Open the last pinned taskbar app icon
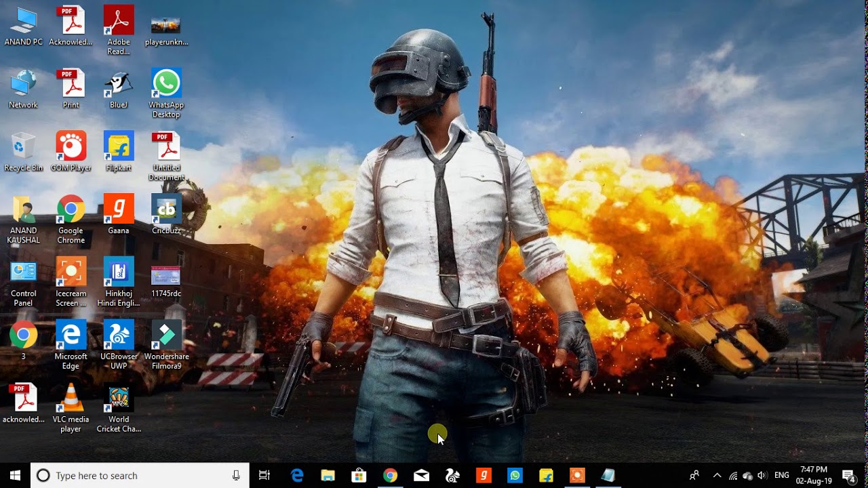The width and height of the screenshot is (868, 488). tap(608, 476)
